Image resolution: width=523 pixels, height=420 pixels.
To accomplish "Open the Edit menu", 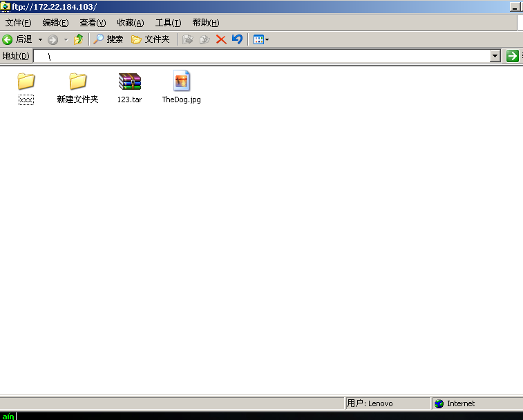I will click(x=55, y=23).
